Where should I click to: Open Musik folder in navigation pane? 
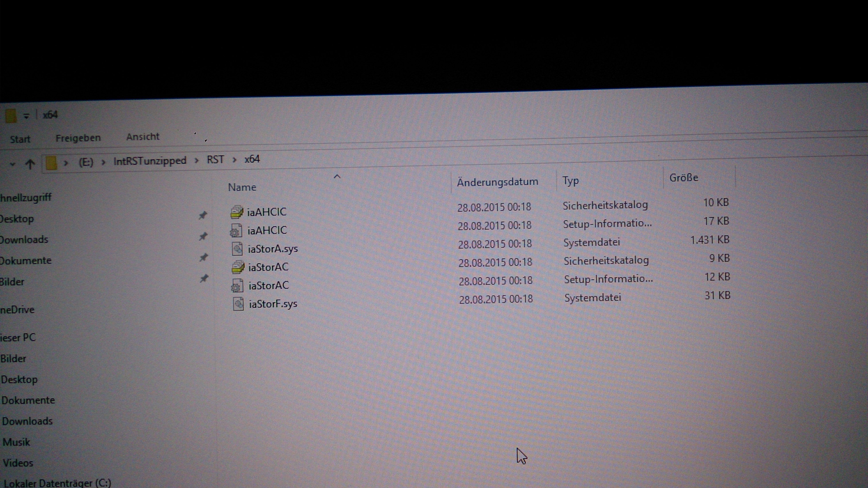click(16, 442)
